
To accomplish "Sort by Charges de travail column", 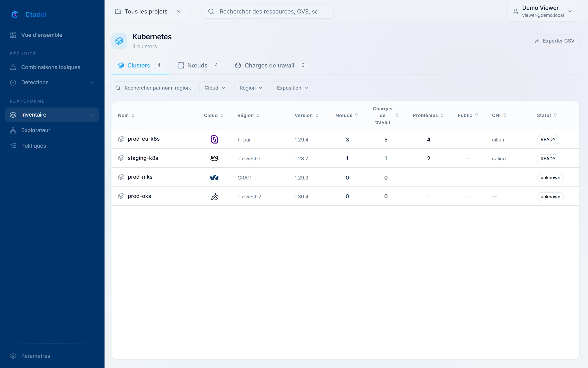I will point(386,115).
